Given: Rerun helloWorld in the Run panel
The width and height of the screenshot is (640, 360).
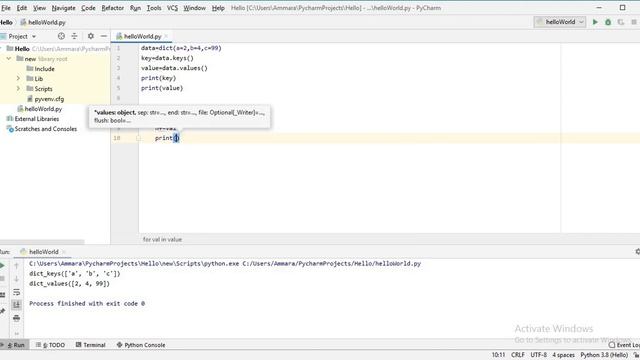Looking at the screenshot, I should pyautogui.click(x=2, y=266).
